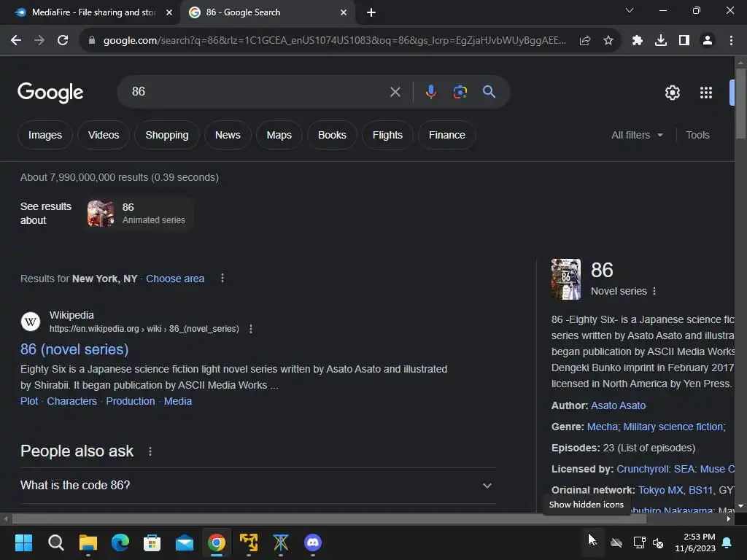
Task: Filter results by News
Action: coord(228,135)
